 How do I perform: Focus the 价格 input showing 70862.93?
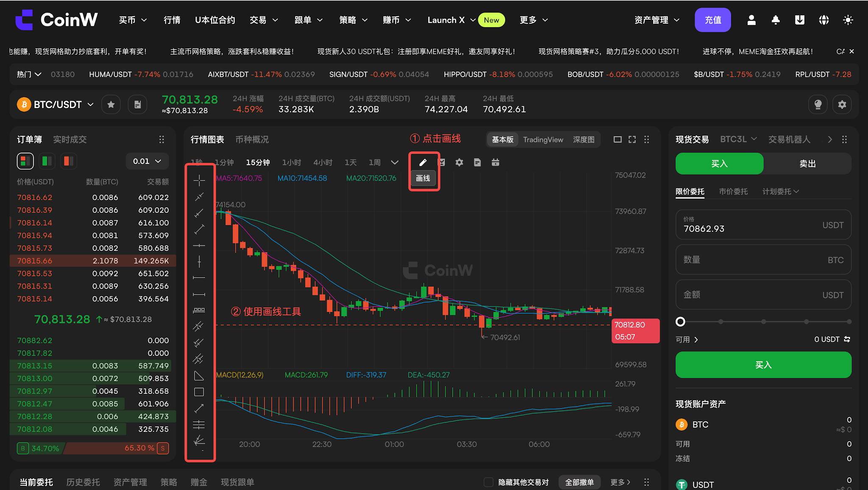pos(763,225)
